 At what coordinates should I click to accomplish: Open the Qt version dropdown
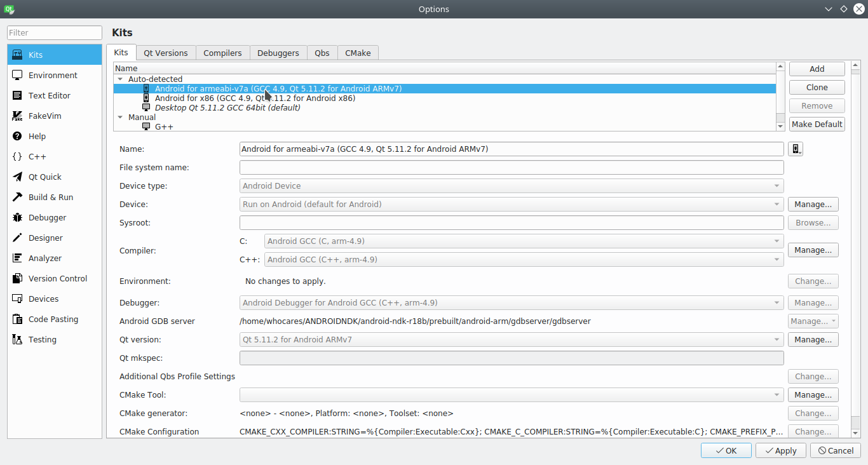coord(512,340)
